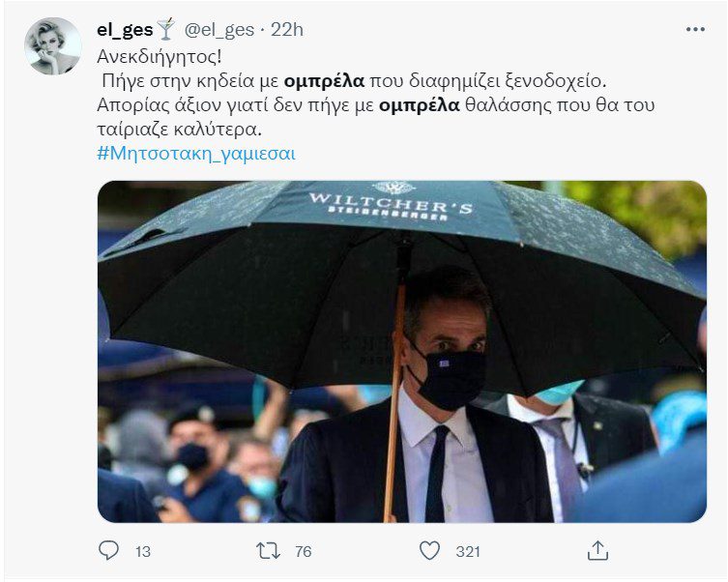View the 321 likes count
The width and height of the screenshot is (728, 582).
468,551
